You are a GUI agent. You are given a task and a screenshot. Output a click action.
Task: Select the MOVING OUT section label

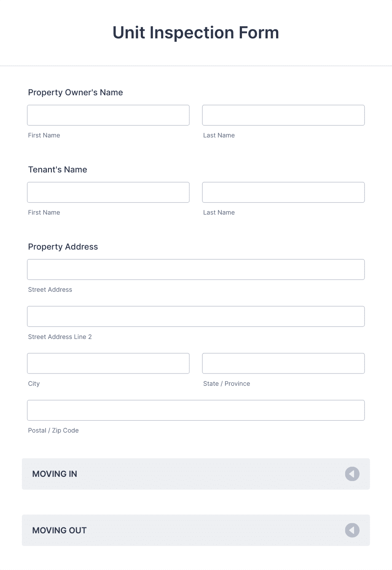[x=59, y=530]
